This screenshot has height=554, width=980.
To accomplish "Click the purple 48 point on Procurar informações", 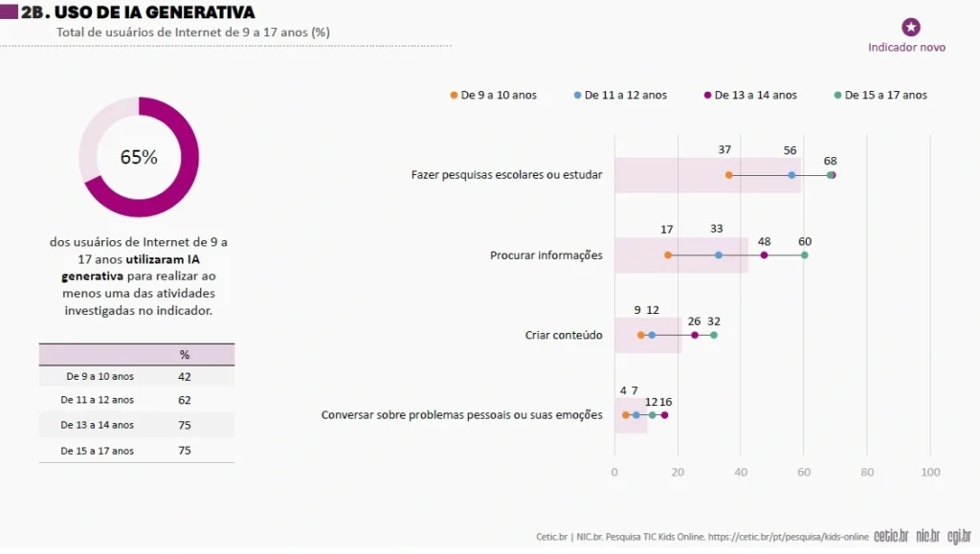I will click(765, 255).
